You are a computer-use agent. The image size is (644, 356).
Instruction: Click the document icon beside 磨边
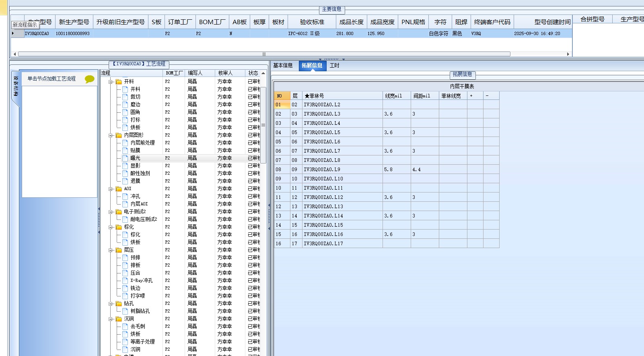125,104
